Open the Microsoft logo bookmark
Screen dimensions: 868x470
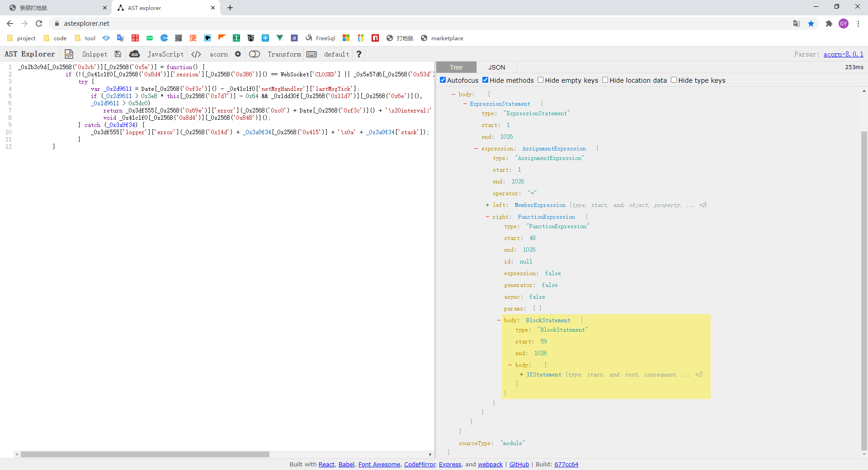pyautogui.click(x=346, y=38)
